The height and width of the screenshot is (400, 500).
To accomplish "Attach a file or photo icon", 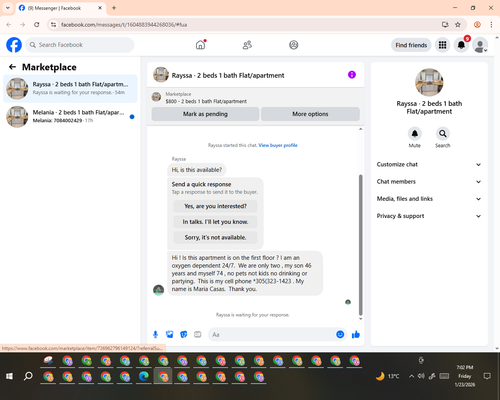I will [x=170, y=334].
